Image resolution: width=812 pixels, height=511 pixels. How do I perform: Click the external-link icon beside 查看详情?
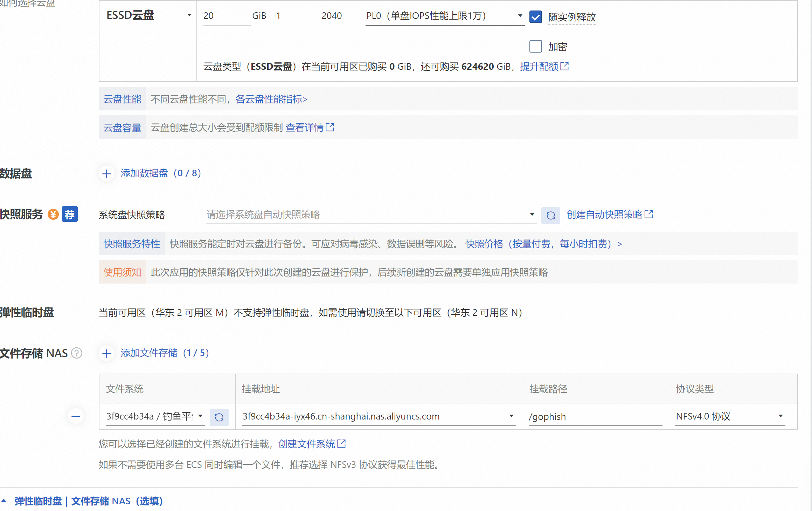330,127
